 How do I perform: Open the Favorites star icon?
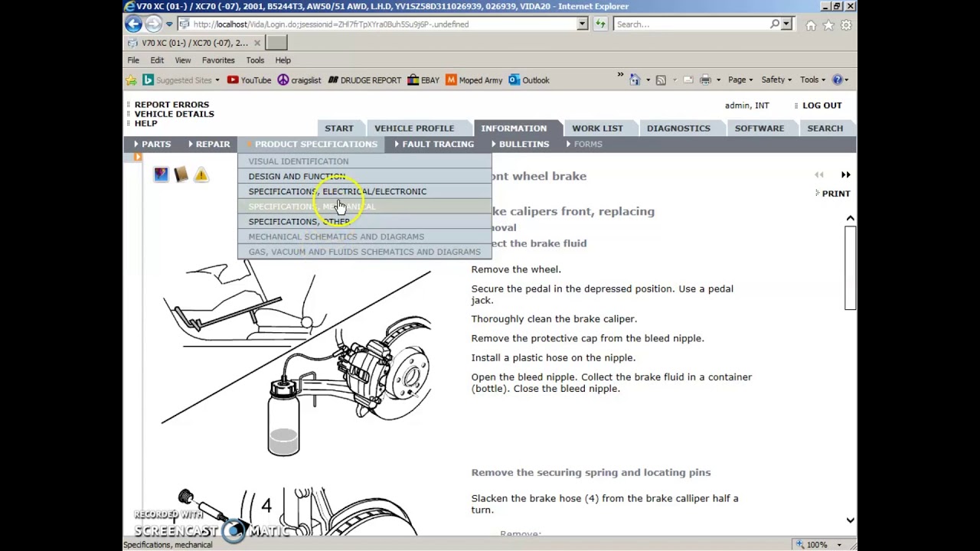point(828,24)
